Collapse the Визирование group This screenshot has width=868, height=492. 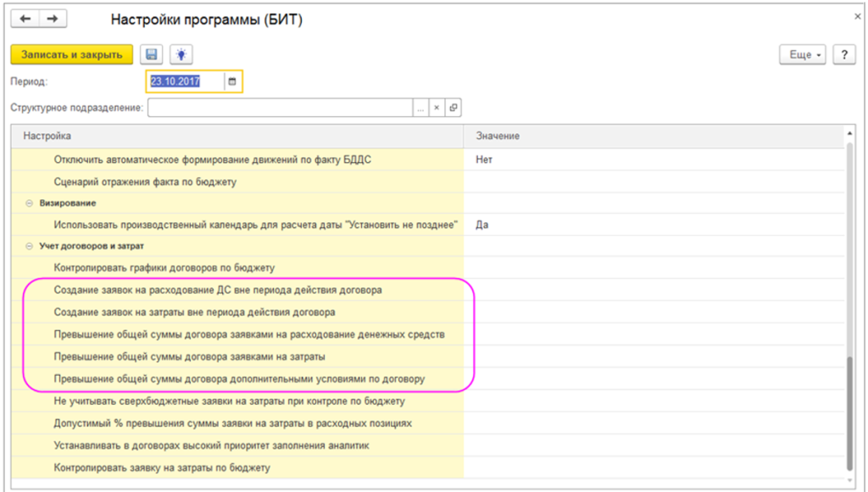29,204
